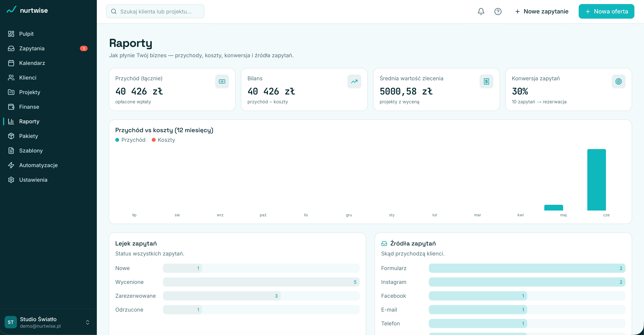
Task: Click the target icon on Konwersja card
Action: coord(618,81)
